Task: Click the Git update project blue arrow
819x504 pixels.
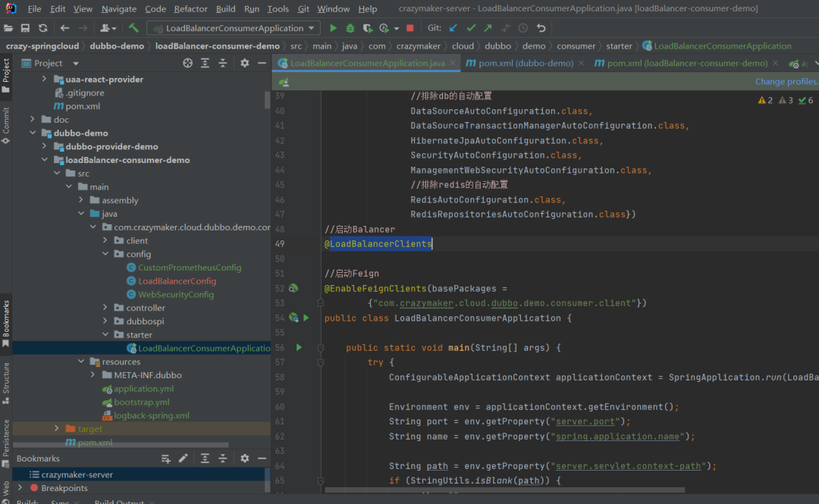Action: click(453, 28)
